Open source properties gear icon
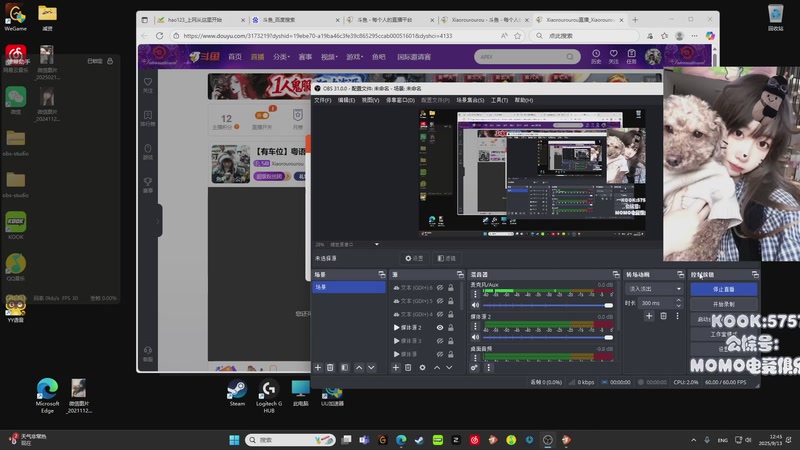This screenshot has width=800, height=450. pos(422,367)
